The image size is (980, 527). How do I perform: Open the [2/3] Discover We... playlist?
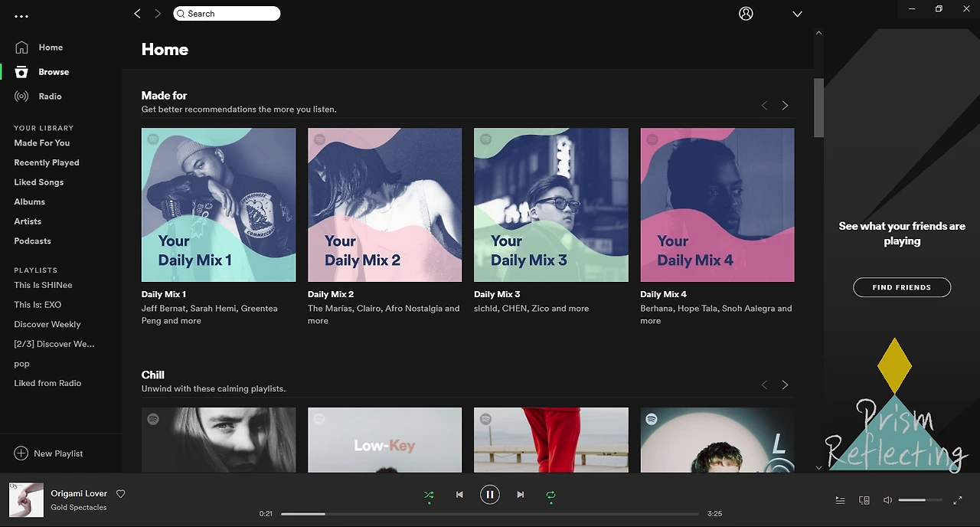coord(54,344)
